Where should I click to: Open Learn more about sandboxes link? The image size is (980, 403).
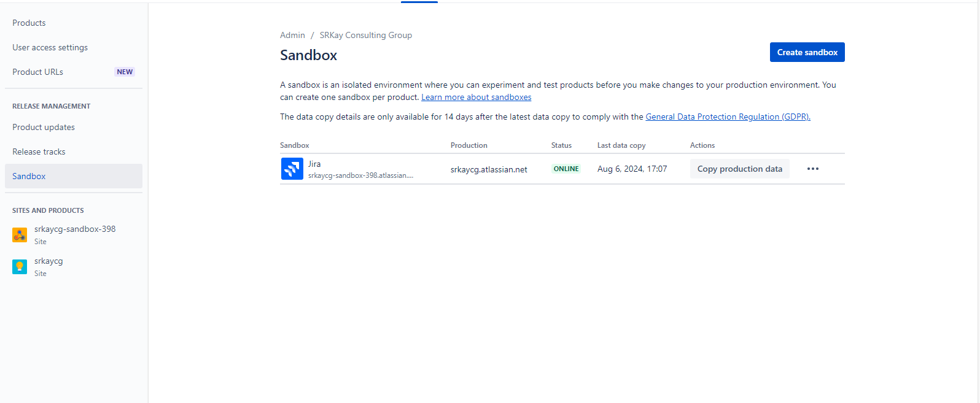pos(476,97)
